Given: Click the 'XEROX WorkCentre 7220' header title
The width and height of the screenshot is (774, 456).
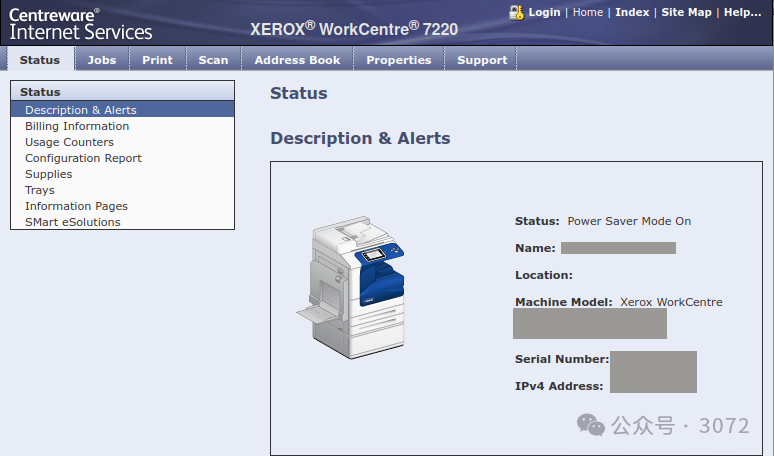Looking at the screenshot, I should click(x=354, y=29).
